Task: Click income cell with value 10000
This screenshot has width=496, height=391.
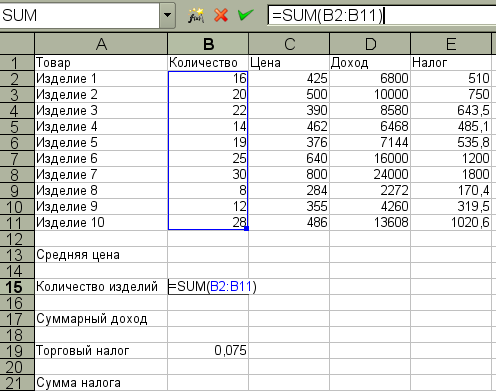Action: click(370, 95)
